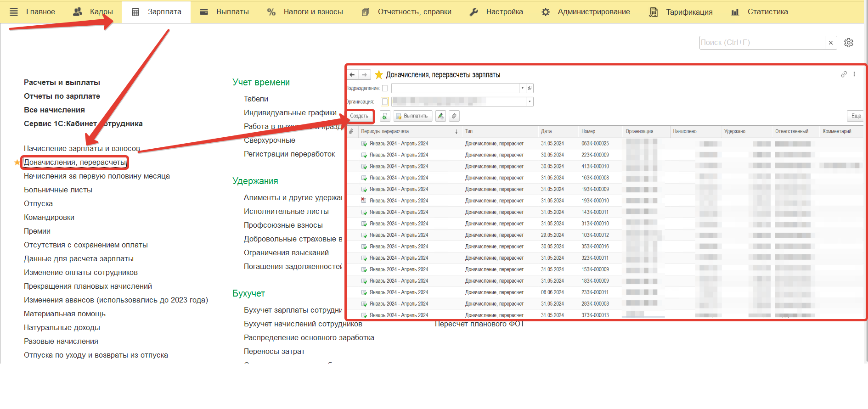Click the Выплатить button
This screenshot has width=868, height=409.
point(412,116)
